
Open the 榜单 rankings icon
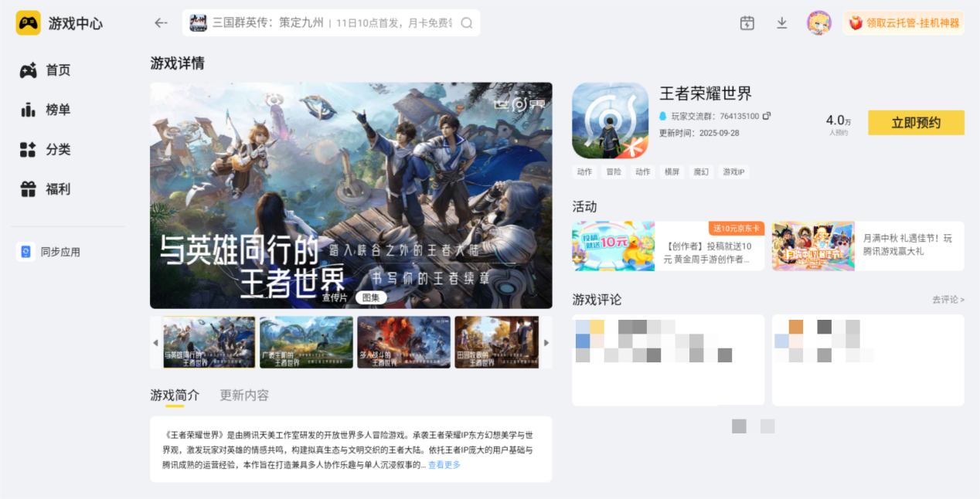pyautogui.click(x=28, y=110)
